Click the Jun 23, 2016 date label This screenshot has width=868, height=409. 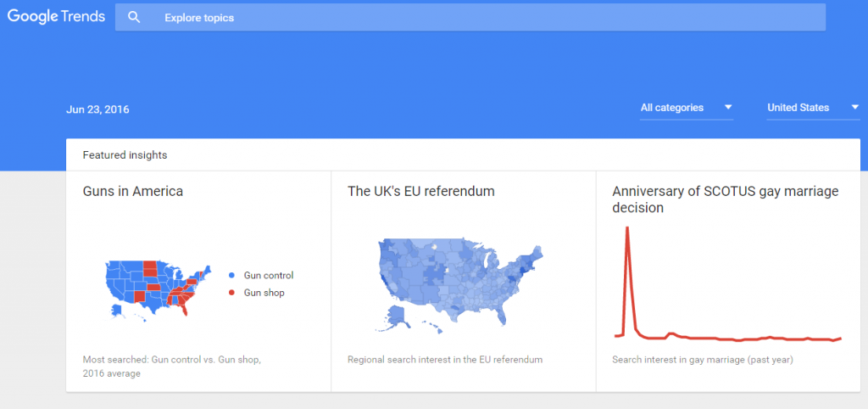point(97,109)
